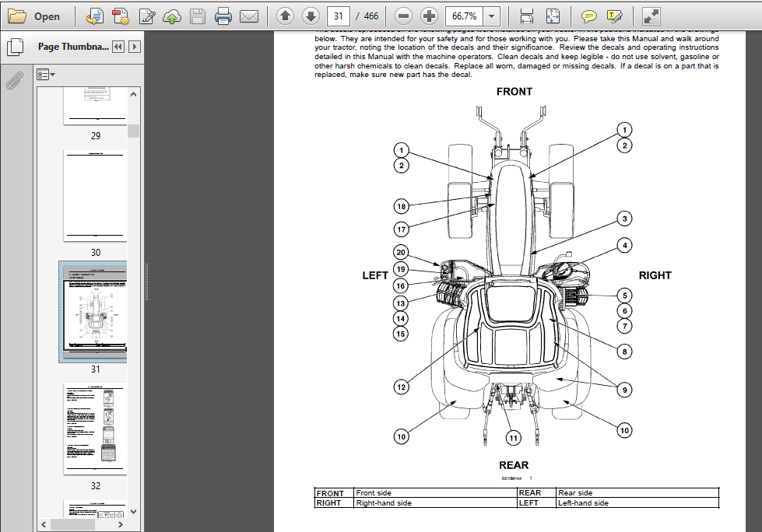Select page 30 thumbnail

click(95, 195)
